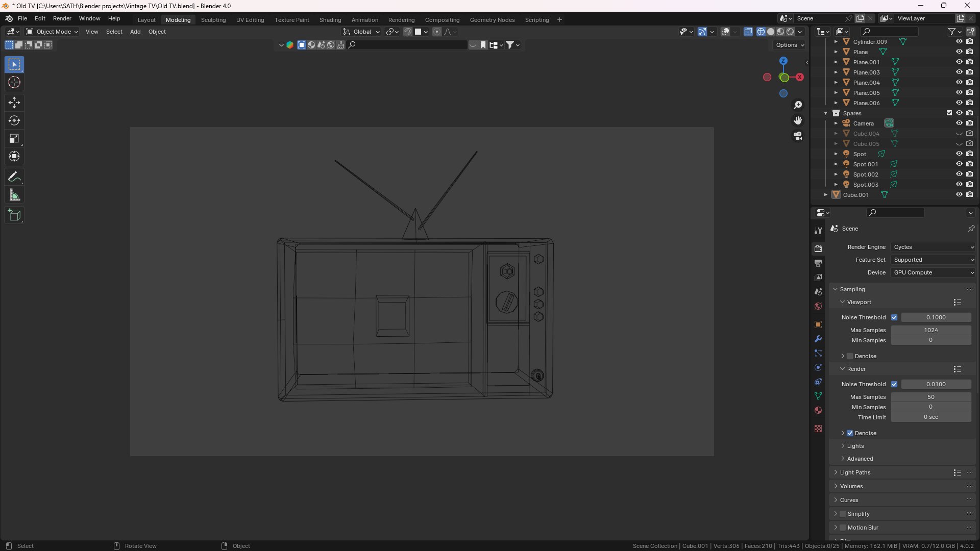Open the Texture properties tab
The width and height of the screenshot is (980, 551).
[x=818, y=429]
